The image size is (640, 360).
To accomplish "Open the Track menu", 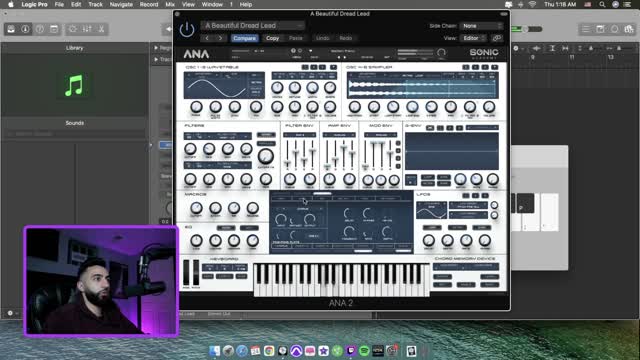I will pyautogui.click(x=95, y=4).
